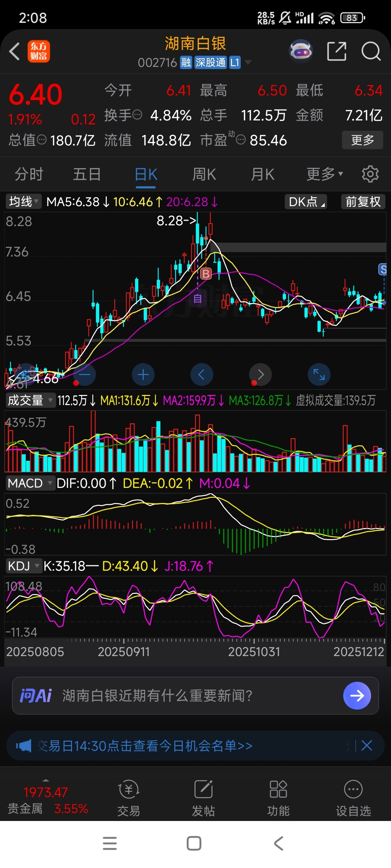391x868 pixels.
Task: Switch to the 月K tab
Action: tap(263, 174)
